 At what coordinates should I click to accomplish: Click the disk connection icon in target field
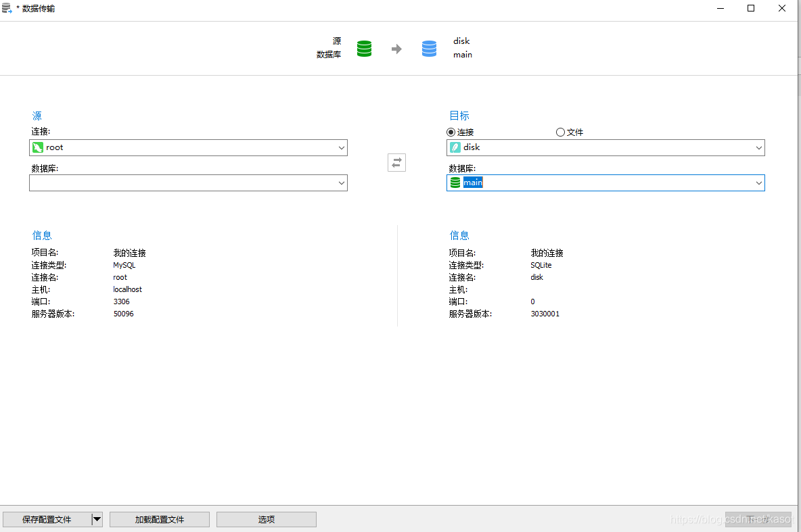455,147
